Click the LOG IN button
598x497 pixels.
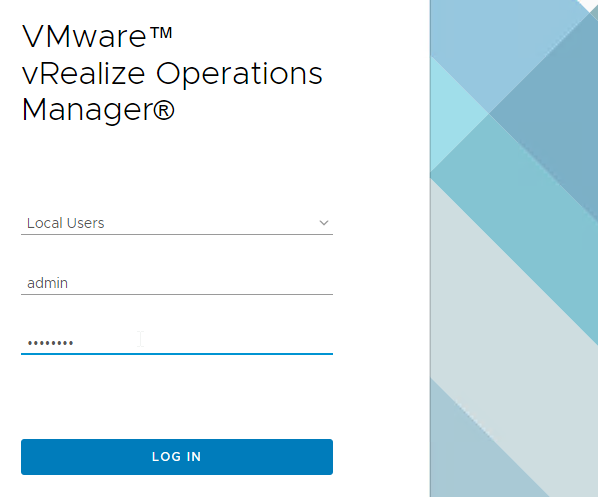coord(177,457)
